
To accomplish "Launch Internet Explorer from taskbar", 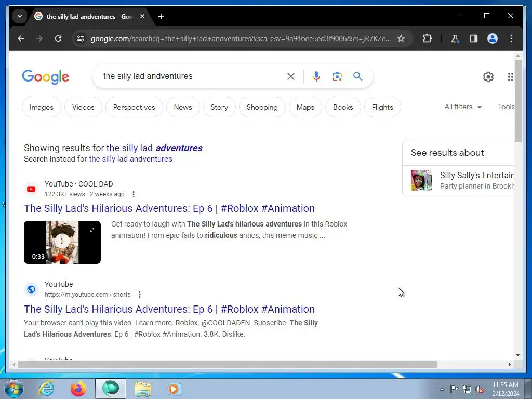I will [x=46, y=389].
